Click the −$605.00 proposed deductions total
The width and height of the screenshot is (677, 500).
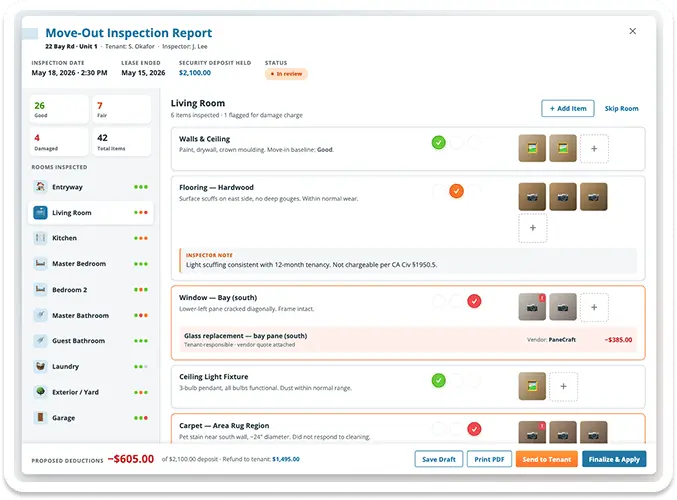[131, 459]
